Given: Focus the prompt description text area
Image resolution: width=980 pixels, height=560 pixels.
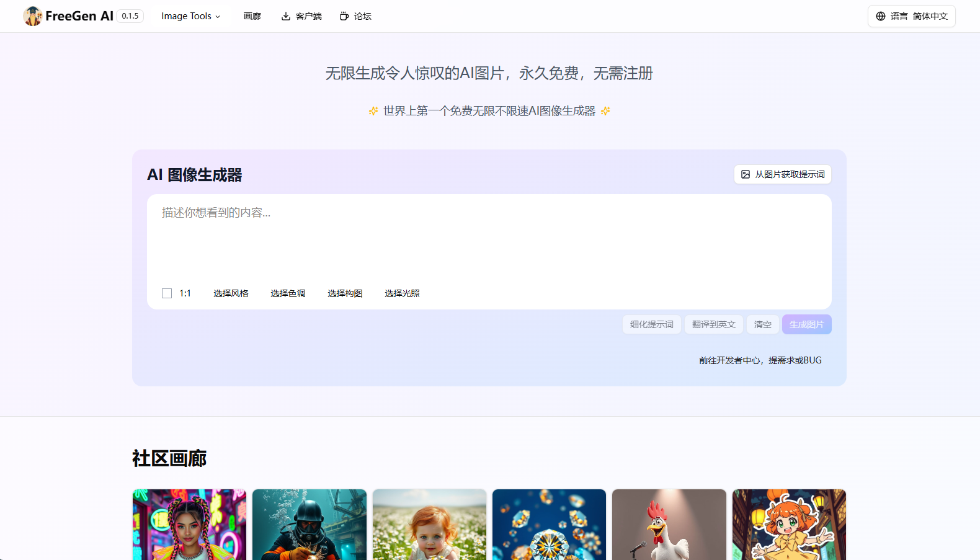Looking at the screenshot, I should coord(489,239).
